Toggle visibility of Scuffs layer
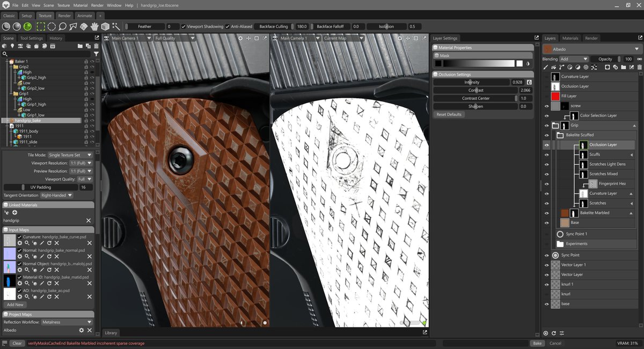Image resolution: width=644 pixels, height=349 pixels. 546,155
